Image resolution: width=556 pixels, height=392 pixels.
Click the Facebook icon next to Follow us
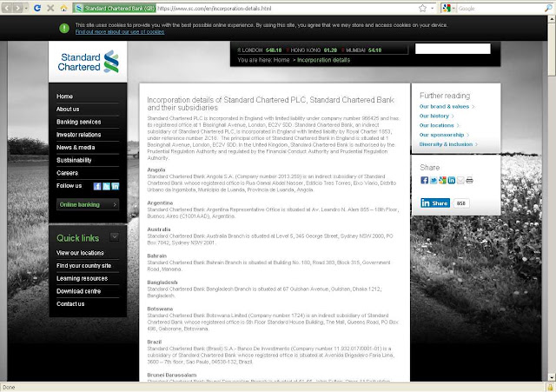pos(97,186)
